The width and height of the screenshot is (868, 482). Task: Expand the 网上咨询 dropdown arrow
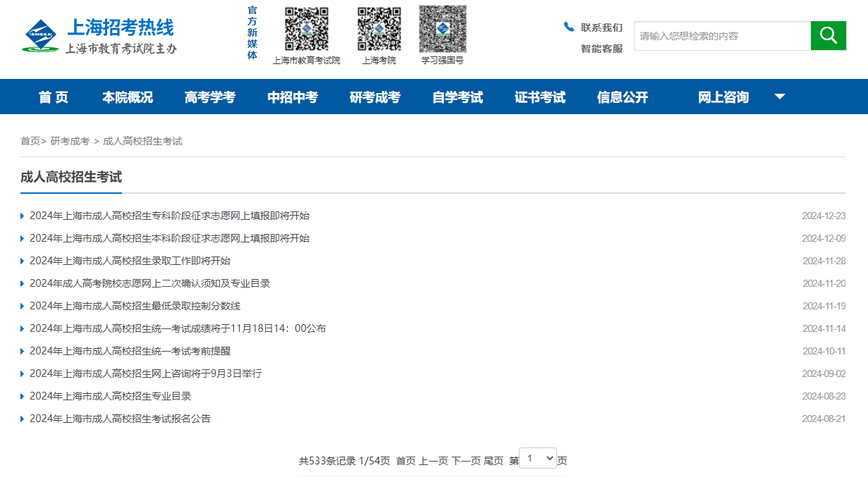point(780,97)
